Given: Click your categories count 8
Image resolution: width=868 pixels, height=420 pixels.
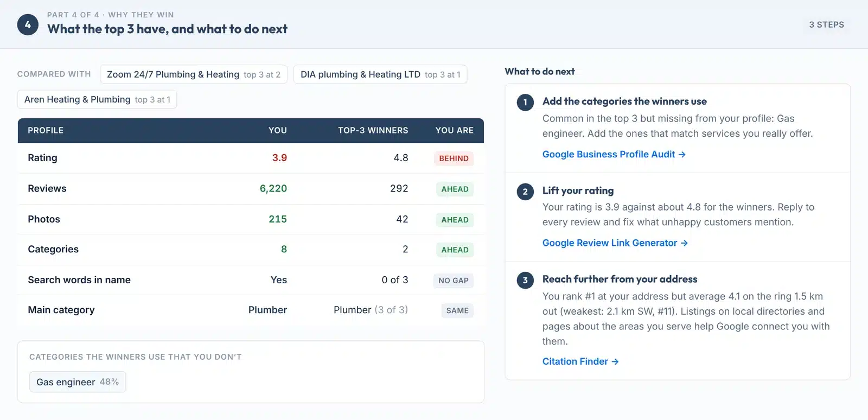Looking at the screenshot, I should click(x=284, y=249).
